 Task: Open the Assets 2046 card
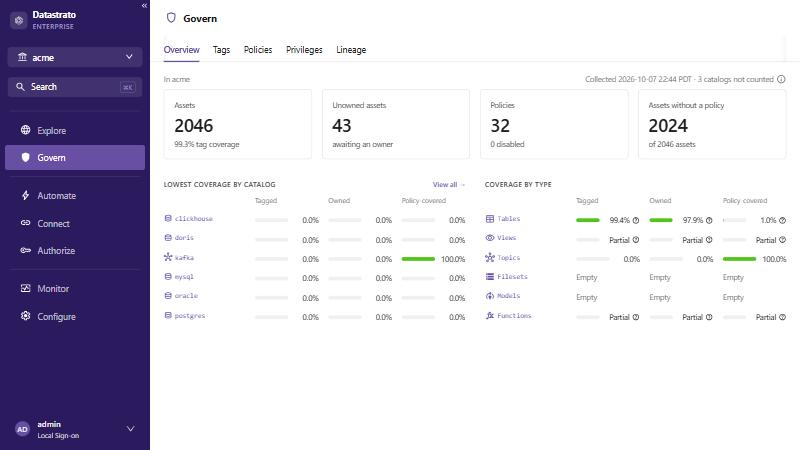[x=238, y=124]
